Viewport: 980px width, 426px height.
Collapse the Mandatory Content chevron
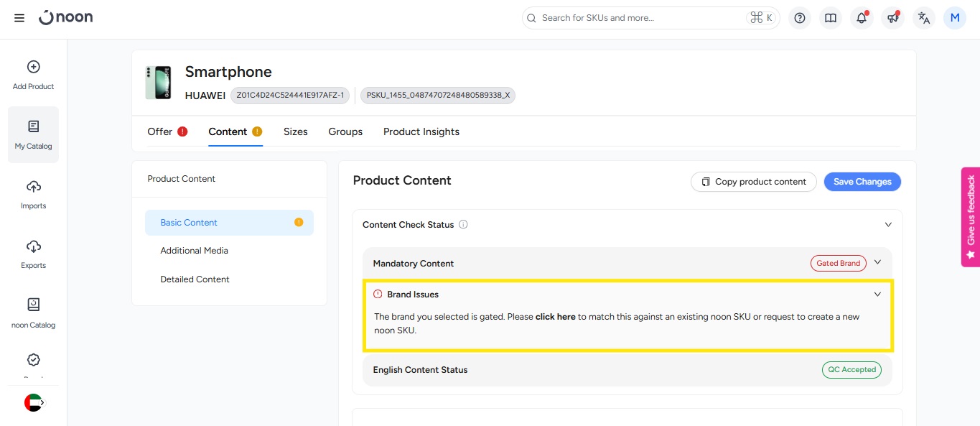tap(877, 263)
